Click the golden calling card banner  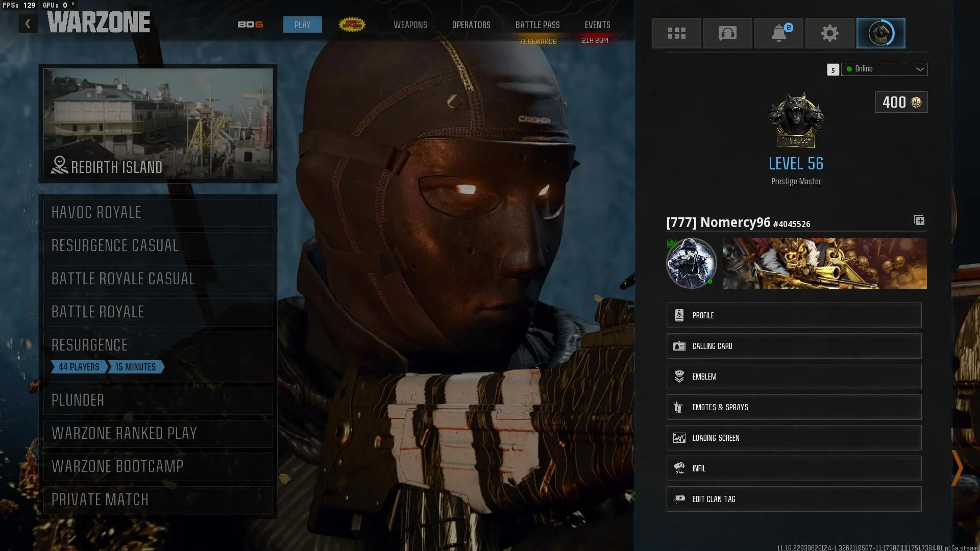(x=824, y=263)
